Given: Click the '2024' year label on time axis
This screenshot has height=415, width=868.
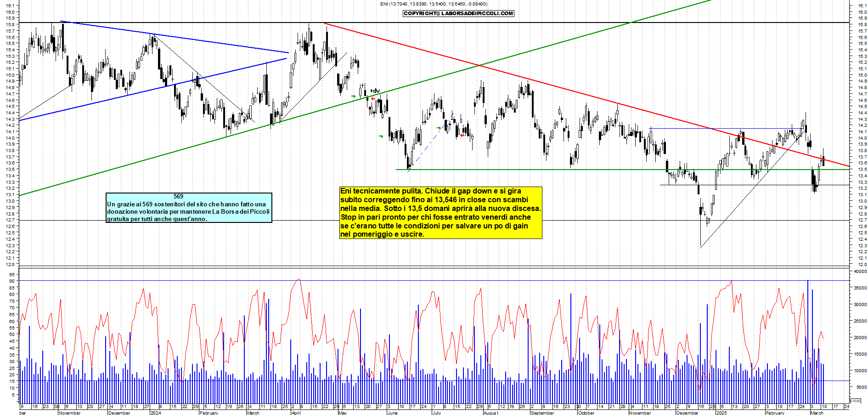Looking at the screenshot, I should (156, 413).
